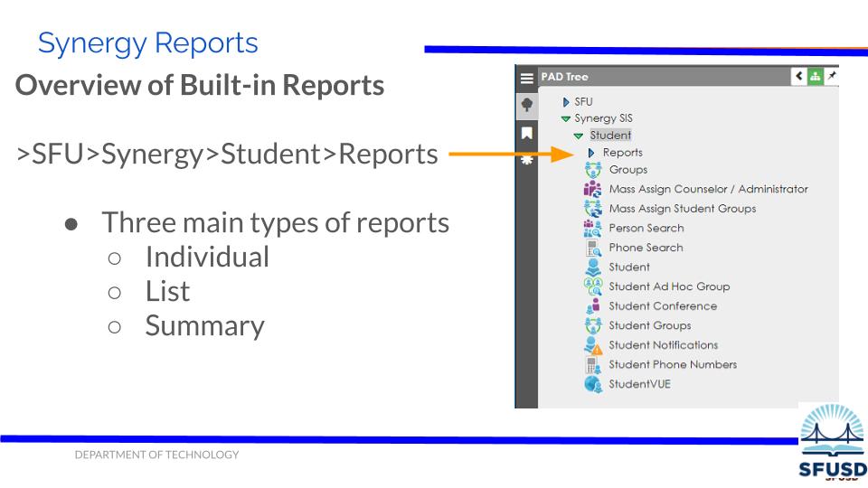
Task: Open the bookmarks sidebar icon
Action: tap(526, 133)
